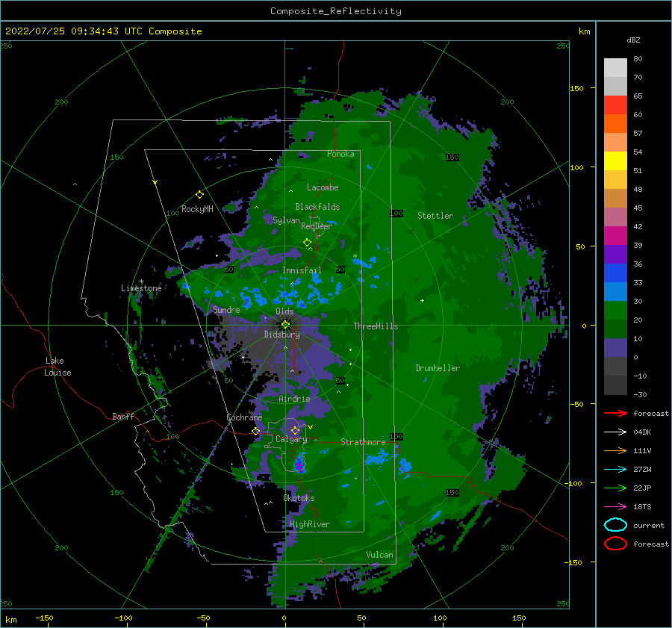Select the Vulcan label
Screen dimensions: 672x628
[380, 555]
